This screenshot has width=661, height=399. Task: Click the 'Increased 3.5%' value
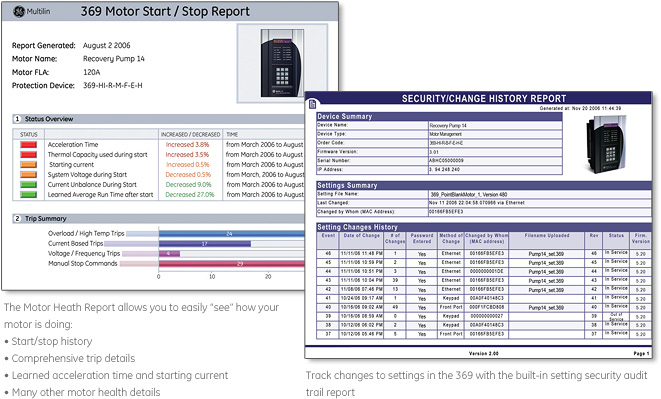[187, 154]
